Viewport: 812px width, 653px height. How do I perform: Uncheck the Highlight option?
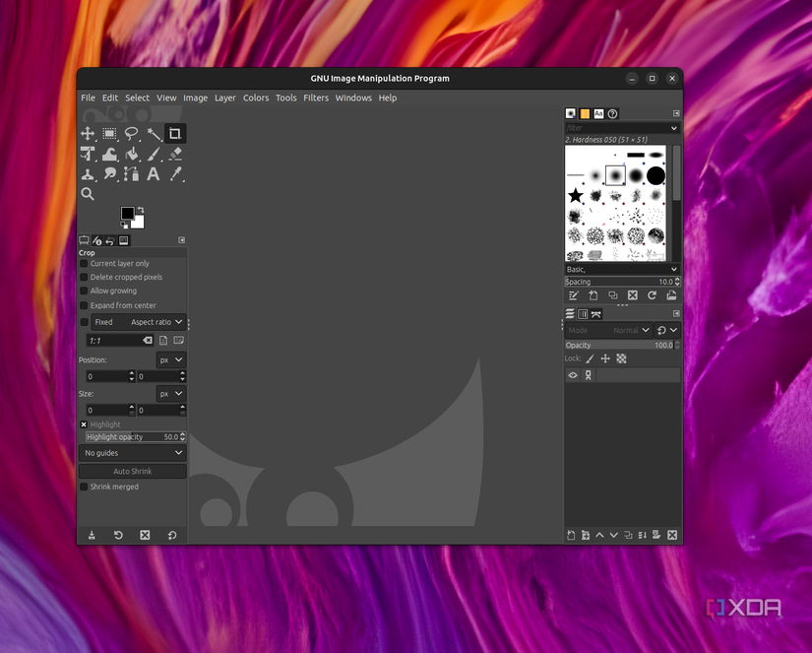84,424
